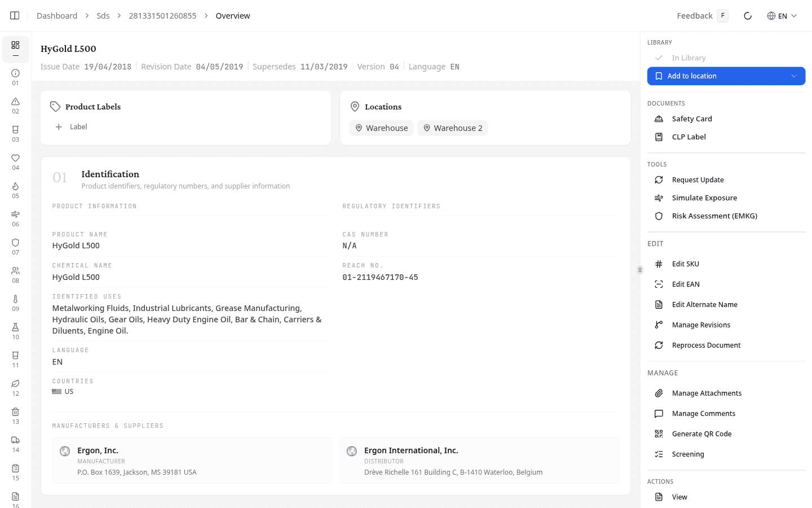
Task: Add a new product label
Action: click(71, 126)
